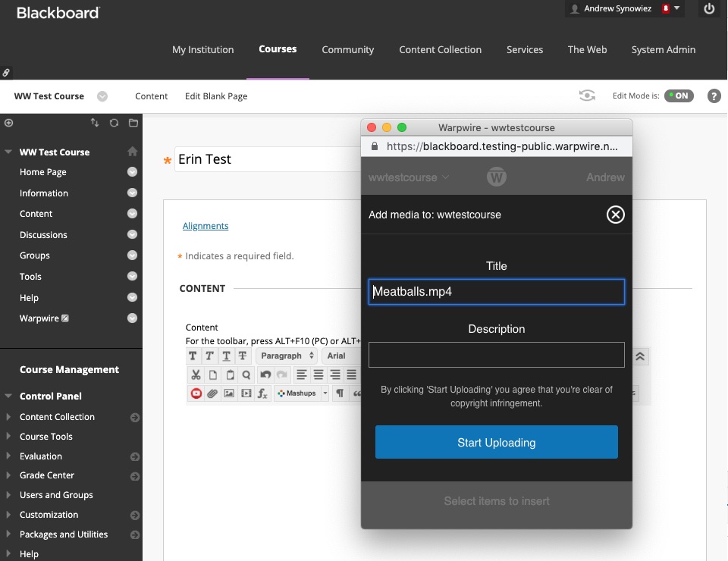Click the Content breadcrumb link
The height and width of the screenshot is (561, 728).
pos(152,96)
